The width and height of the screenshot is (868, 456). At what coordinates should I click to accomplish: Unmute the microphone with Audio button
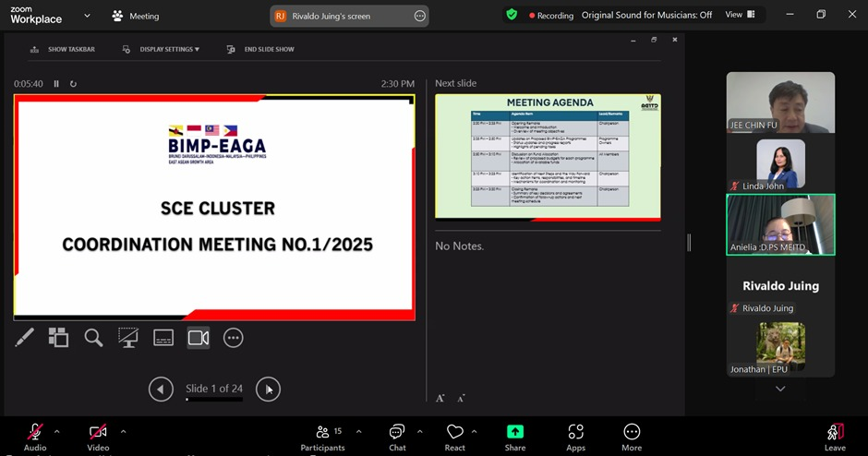35,437
